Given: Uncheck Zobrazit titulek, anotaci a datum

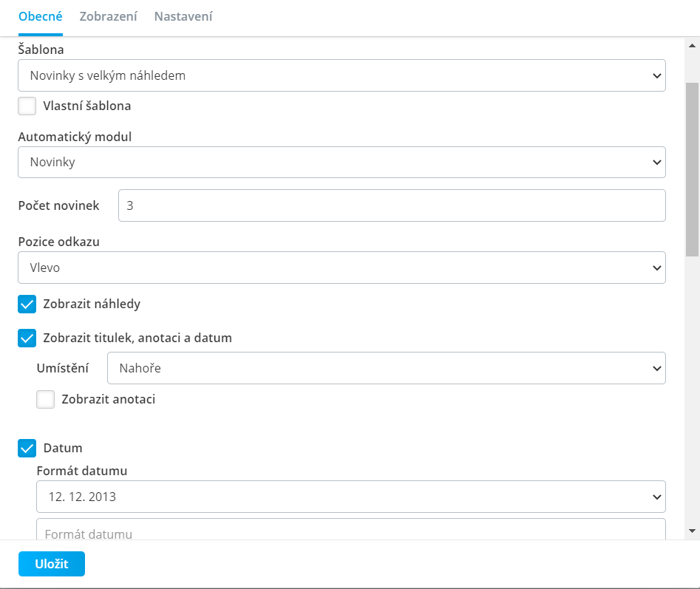Looking at the screenshot, I should (27, 338).
